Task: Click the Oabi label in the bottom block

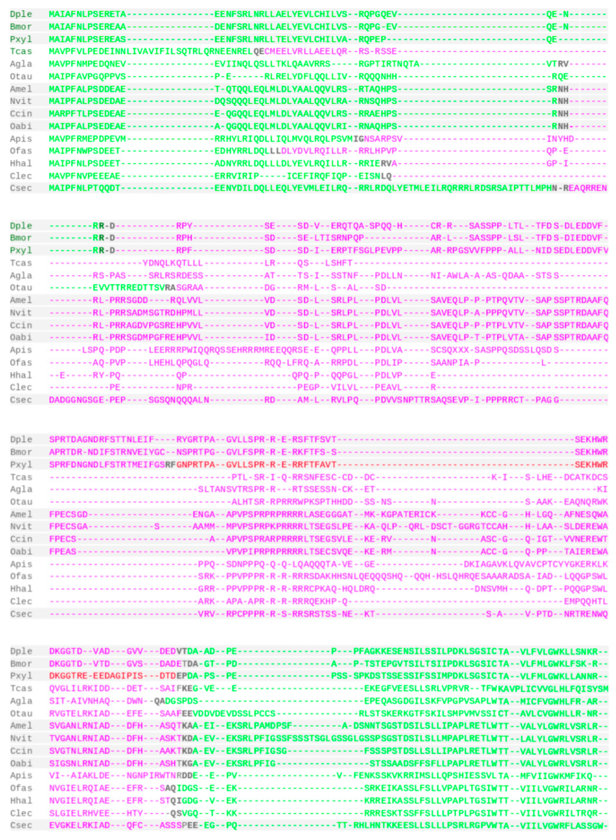Action: [x=21, y=763]
